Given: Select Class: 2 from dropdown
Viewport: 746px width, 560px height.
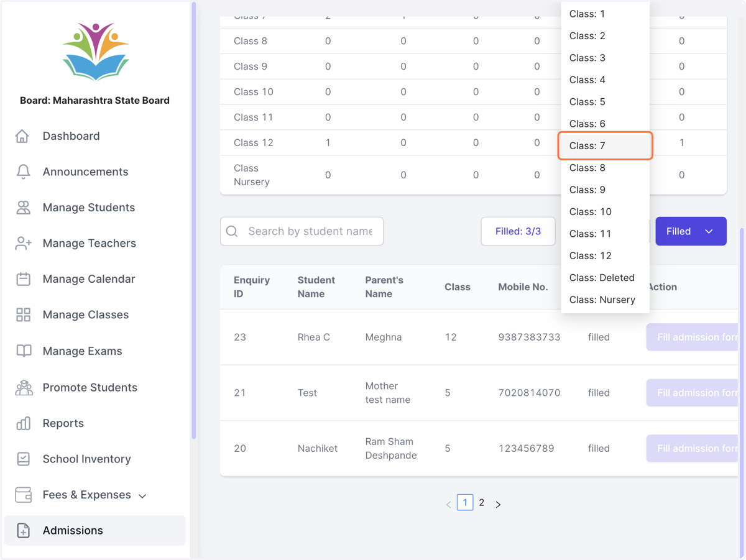Looking at the screenshot, I should pos(605,36).
